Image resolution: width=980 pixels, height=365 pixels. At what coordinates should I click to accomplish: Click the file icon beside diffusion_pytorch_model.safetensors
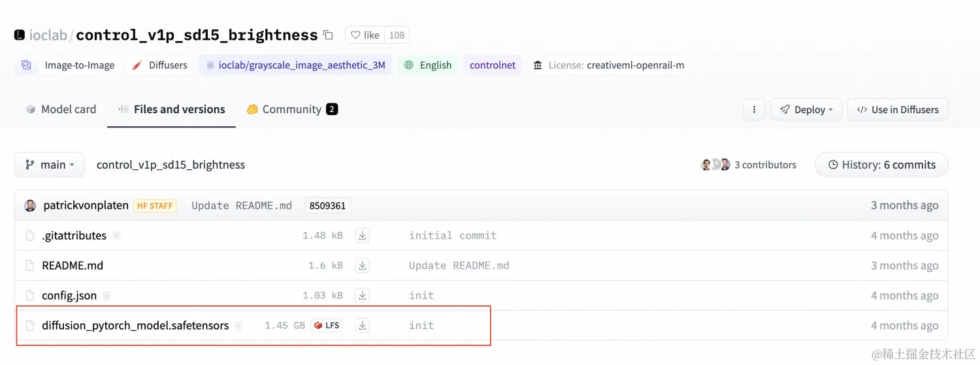pyautogui.click(x=29, y=325)
